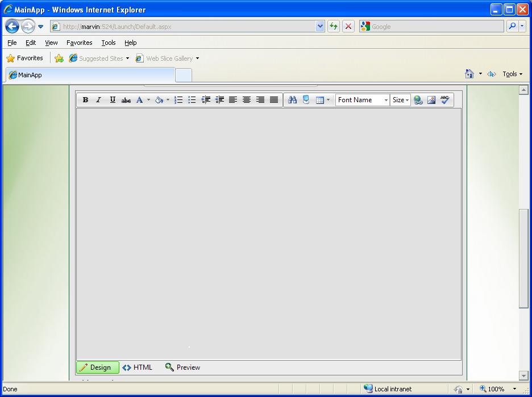Run the ABC spell check
This screenshot has height=397, width=532.
pyautogui.click(x=445, y=99)
